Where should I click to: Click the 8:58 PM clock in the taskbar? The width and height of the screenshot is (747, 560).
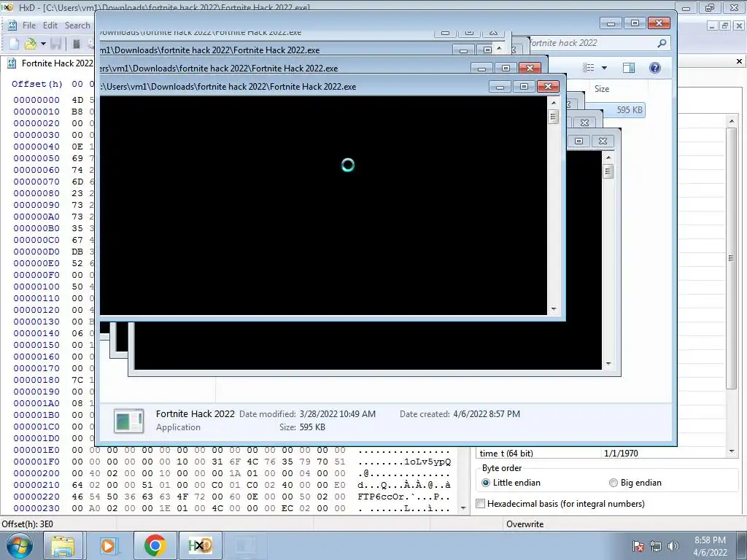(710, 540)
